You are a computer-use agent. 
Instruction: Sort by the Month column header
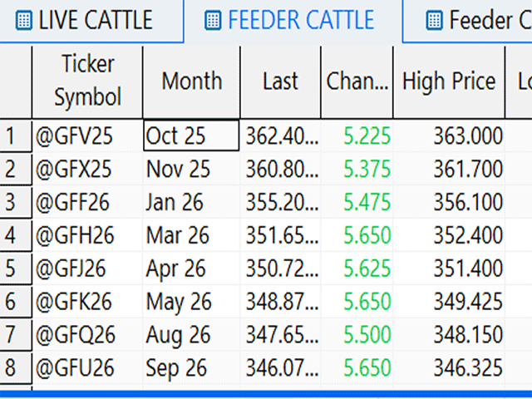(191, 81)
